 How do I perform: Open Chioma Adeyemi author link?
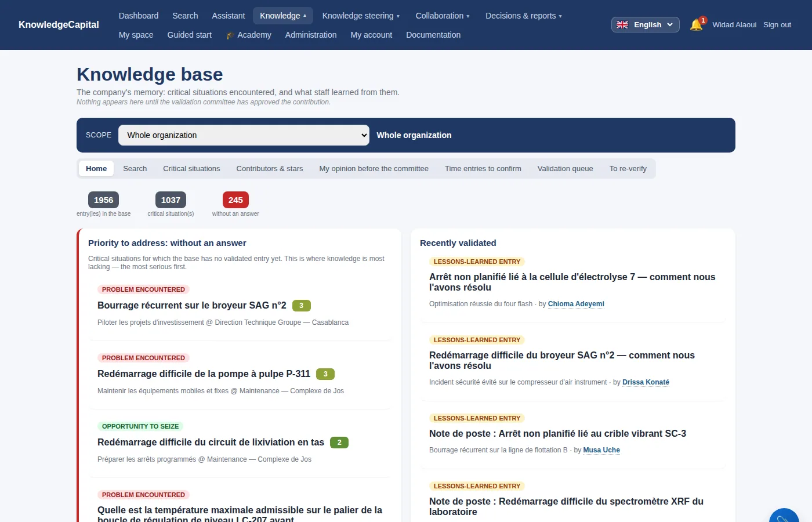tap(576, 304)
